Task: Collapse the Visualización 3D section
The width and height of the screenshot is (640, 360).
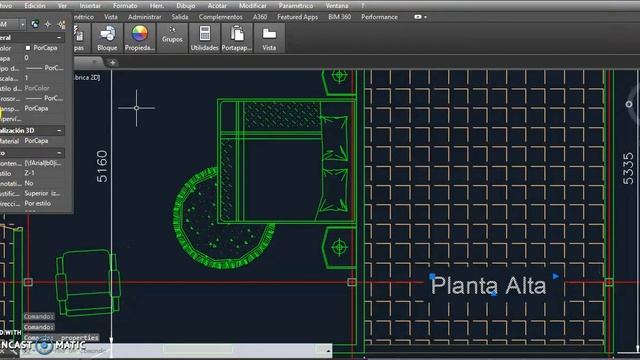Action: click(x=59, y=131)
